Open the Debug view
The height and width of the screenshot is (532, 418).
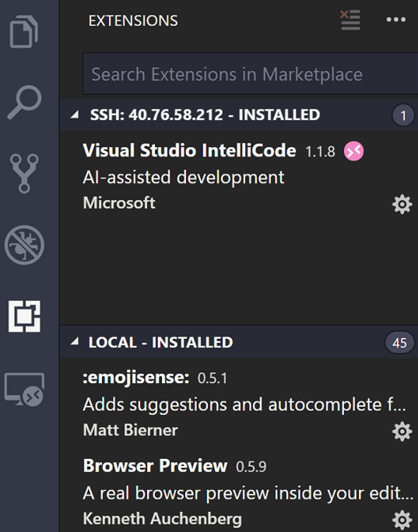[x=24, y=245]
